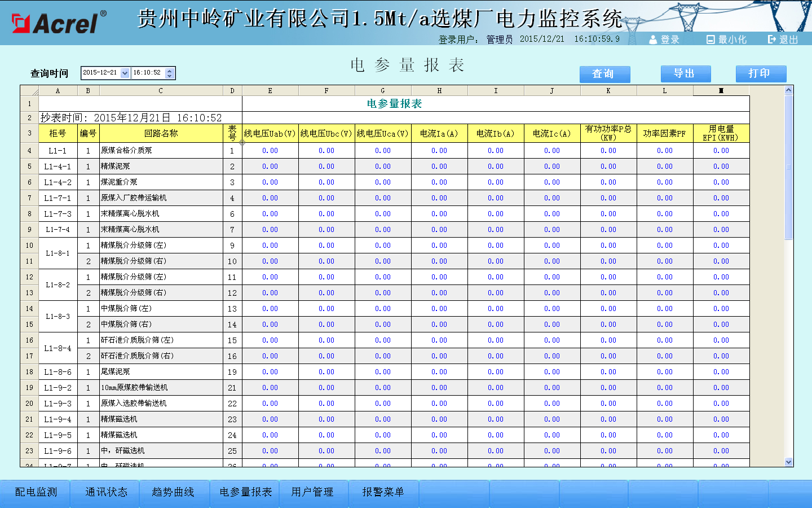Click the L1-8-4 cabinet cell

tap(58, 348)
